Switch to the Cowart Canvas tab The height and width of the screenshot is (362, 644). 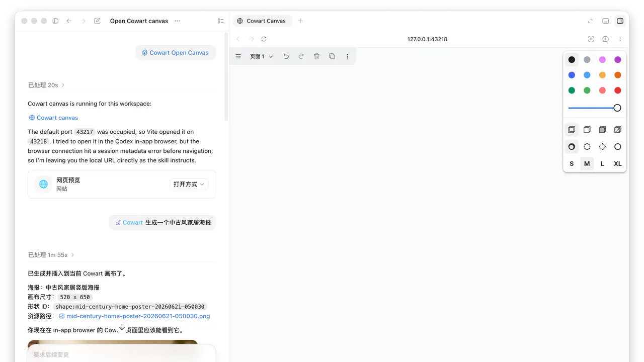coord(262,21)
